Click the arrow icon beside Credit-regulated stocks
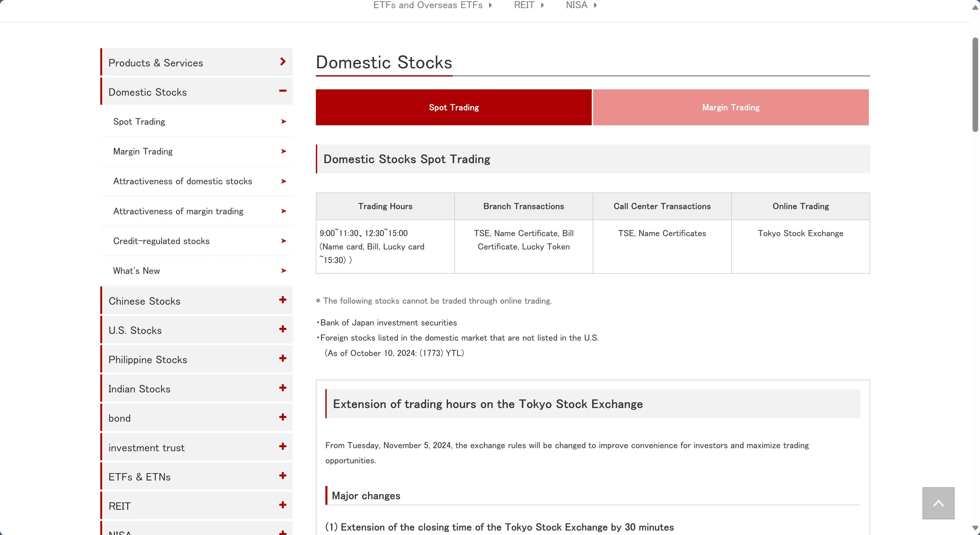Screen dimensions: 980x535 pyautogui.click(x=283, y=241)
